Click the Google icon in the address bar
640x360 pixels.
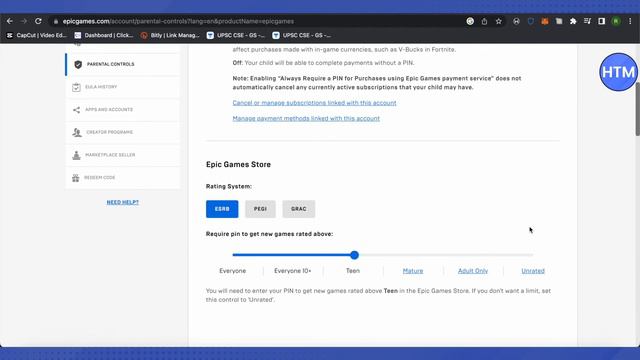pos(470,21)
